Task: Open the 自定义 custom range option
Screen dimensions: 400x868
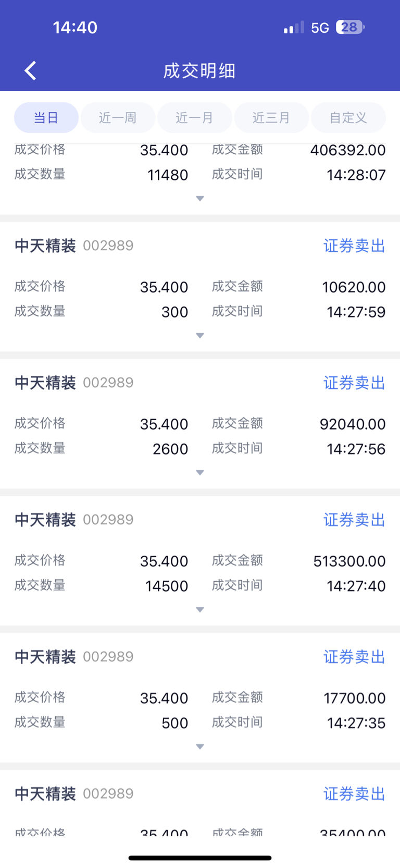Action: tap(348, 117)
